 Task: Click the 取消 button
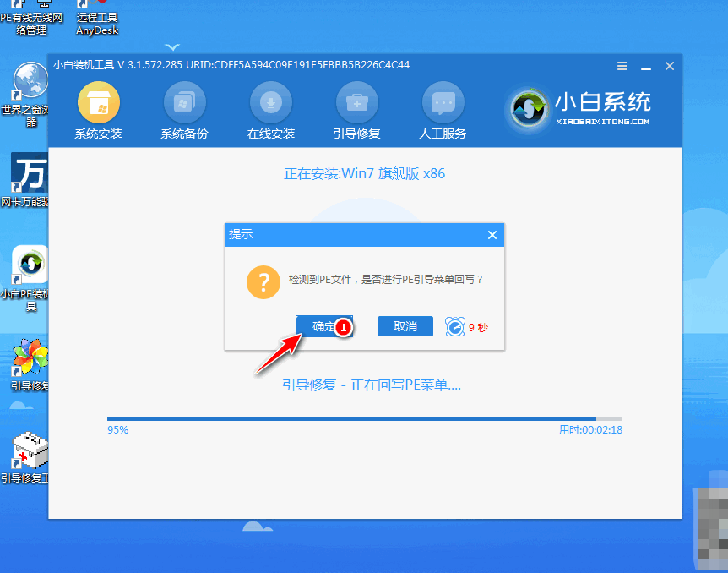(x=405, y=326)
